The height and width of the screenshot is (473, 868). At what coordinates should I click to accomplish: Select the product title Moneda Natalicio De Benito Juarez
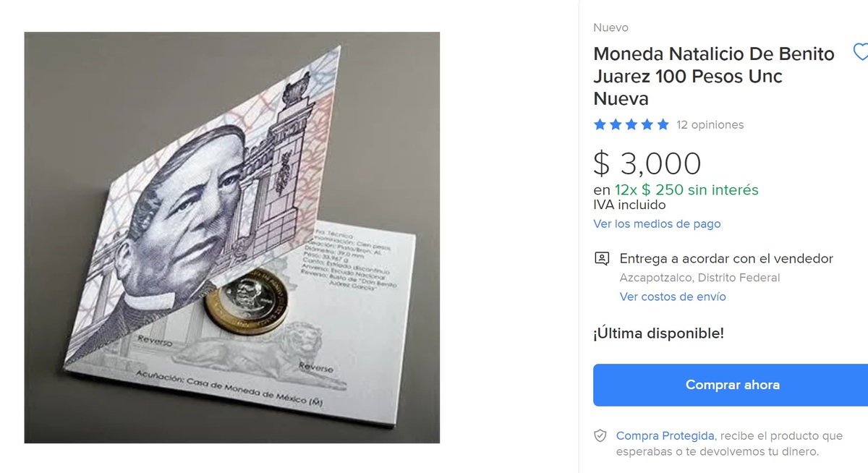point(714,76)
